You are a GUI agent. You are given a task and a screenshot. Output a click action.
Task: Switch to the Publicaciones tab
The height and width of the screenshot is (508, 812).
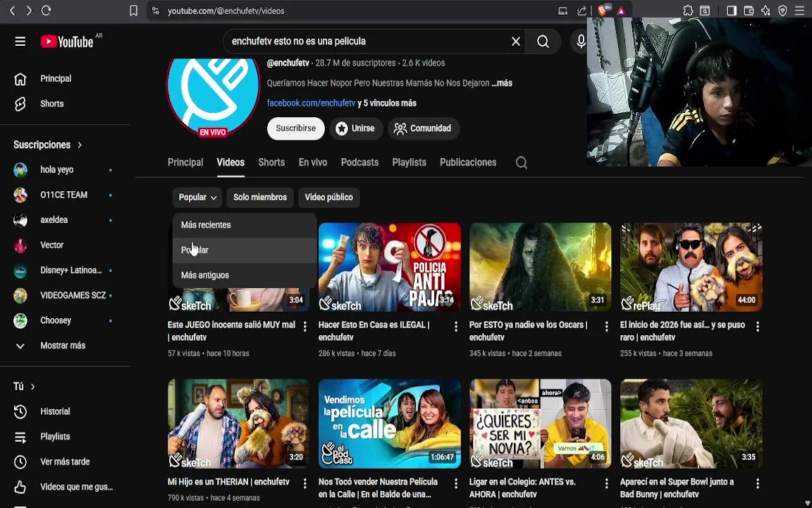(468, 163)
